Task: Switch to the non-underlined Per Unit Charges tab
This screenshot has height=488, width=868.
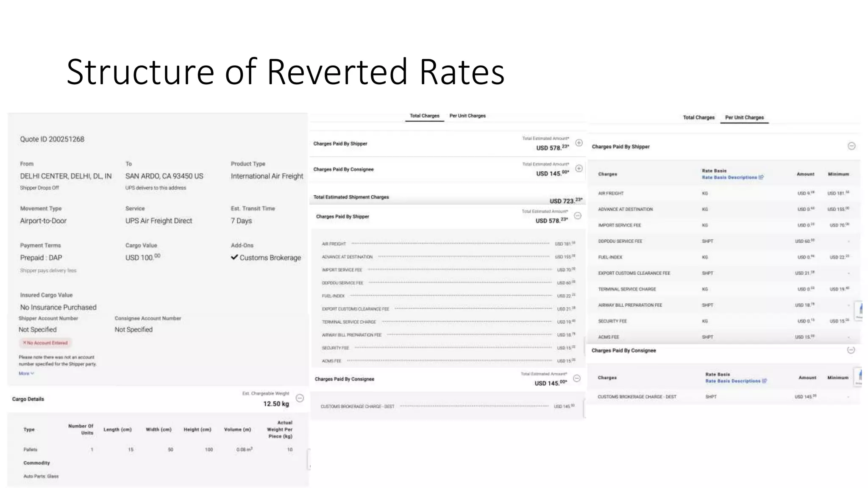Action: (467, 116)
